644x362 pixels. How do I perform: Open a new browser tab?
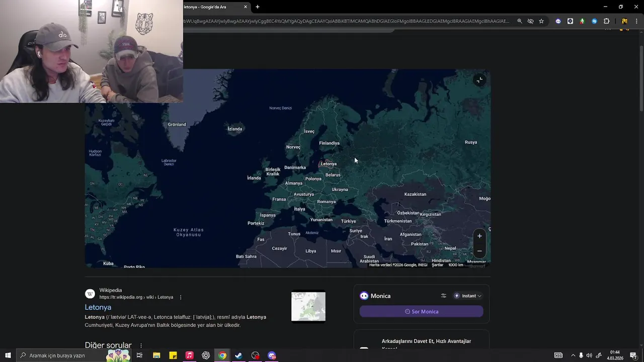258,7
